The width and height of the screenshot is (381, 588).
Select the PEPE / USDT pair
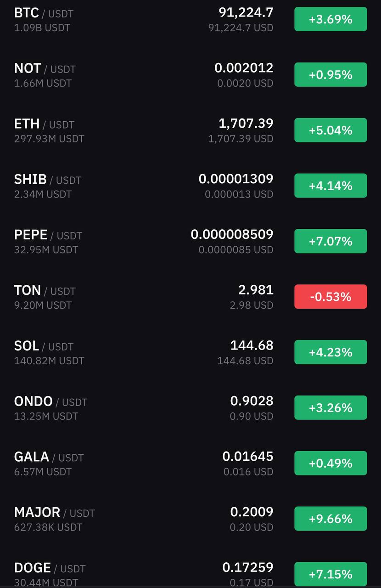(x=190, y=242)
